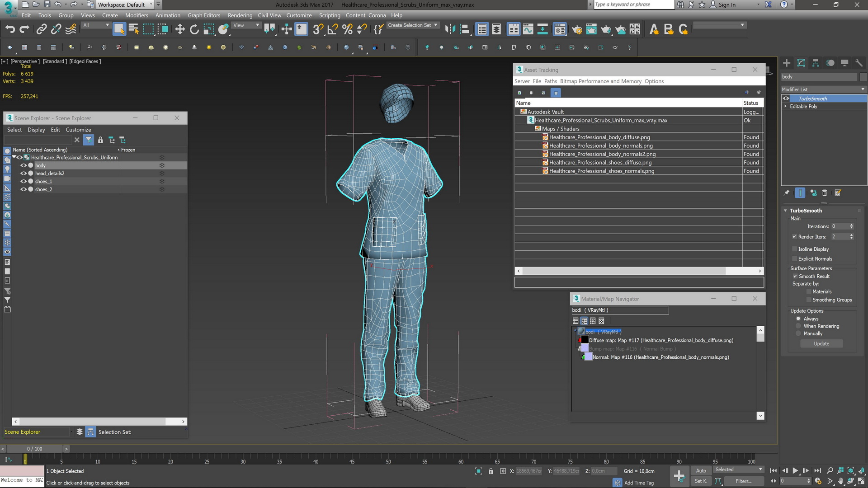This screenshot has height=488, width=868.
Task: Open Paths menu in Asset Tracking
Action: pos(550,81)
